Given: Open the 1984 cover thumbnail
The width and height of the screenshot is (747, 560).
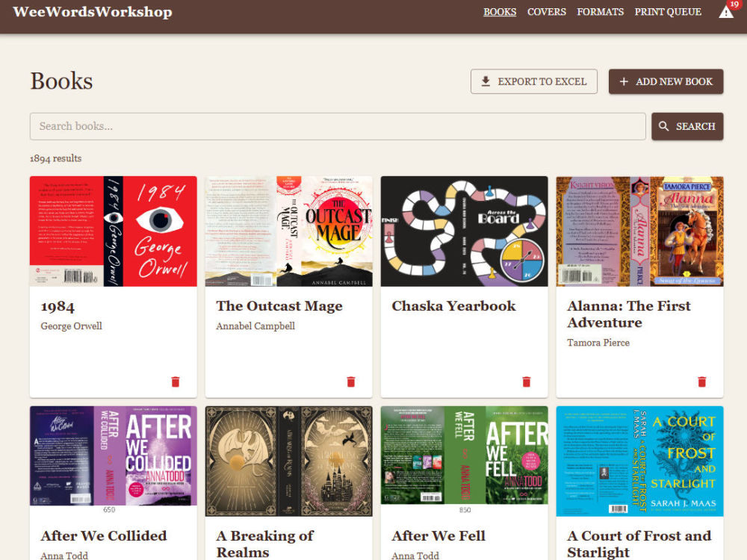Looking at the screenshot, I should click(x=114, y=231).
